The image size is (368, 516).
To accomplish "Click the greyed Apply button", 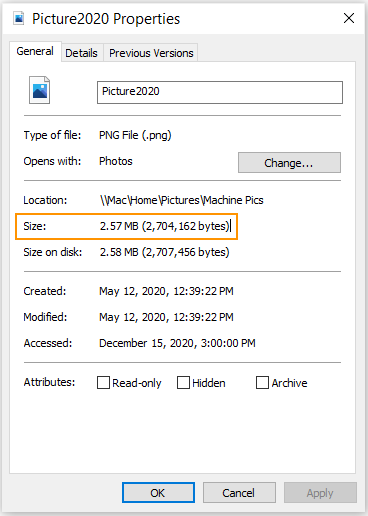I will tap(320, 492).
